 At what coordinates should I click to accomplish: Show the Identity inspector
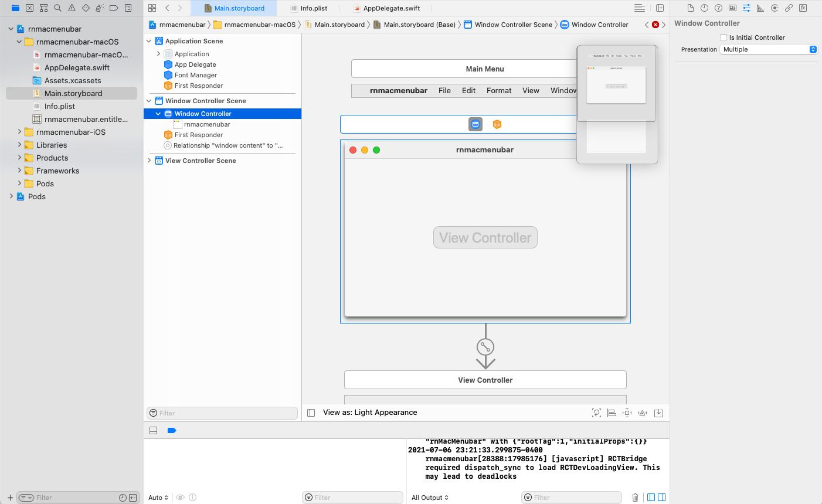tap(732, 8)
